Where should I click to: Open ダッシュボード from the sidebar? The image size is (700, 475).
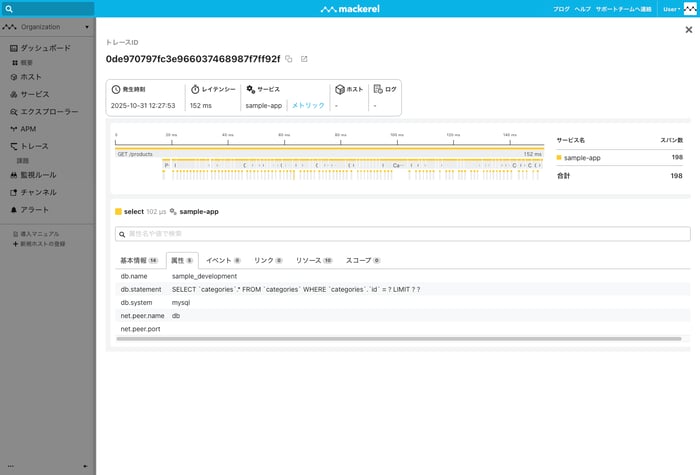(x=45, y=48)
